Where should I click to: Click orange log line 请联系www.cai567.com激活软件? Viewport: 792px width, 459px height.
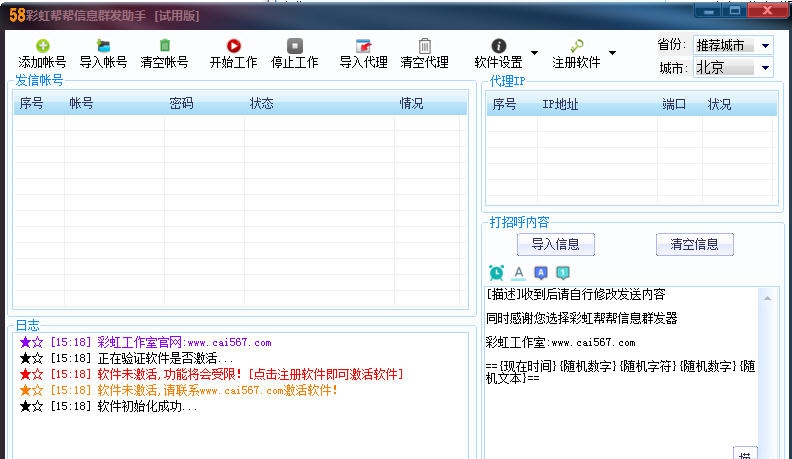click(178, 390)
